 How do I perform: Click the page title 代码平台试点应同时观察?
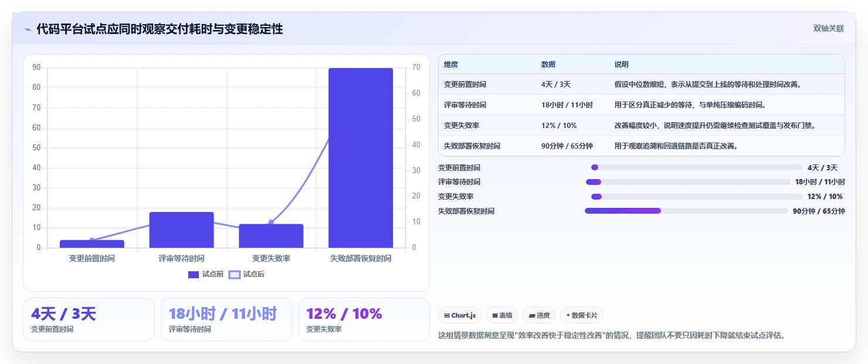pos(160,29)
